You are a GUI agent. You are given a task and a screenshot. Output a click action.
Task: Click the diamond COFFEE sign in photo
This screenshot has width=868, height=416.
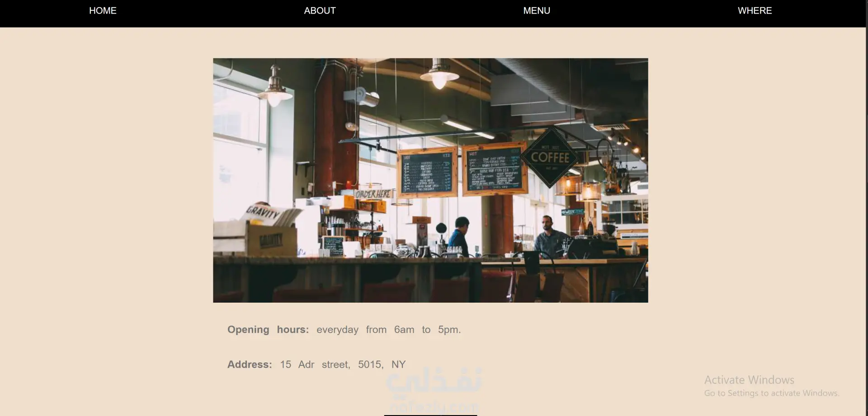pos(550,158)
